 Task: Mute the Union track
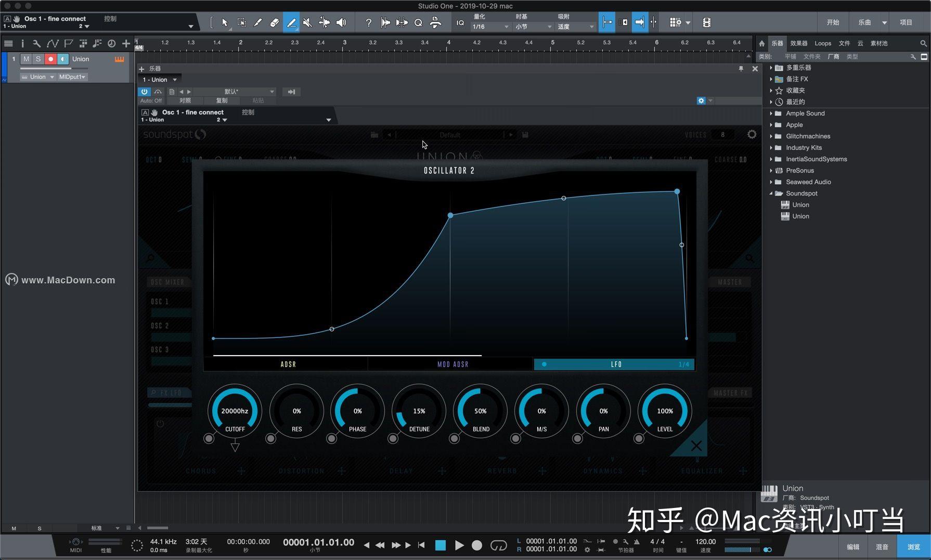click(26, 59)
